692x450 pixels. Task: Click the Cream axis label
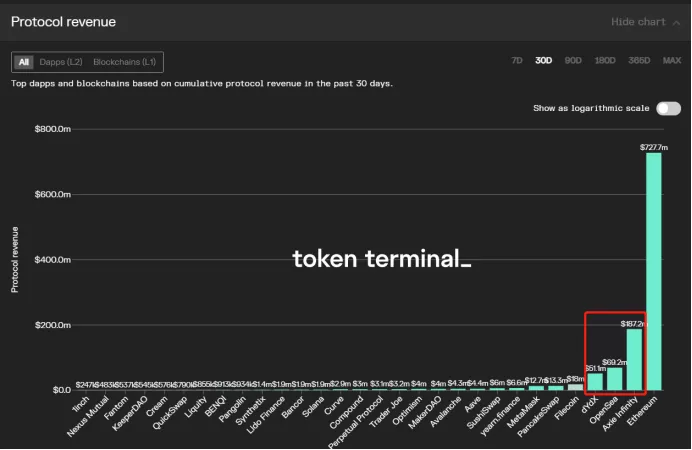pyautogui.click(x=157, y=406)
